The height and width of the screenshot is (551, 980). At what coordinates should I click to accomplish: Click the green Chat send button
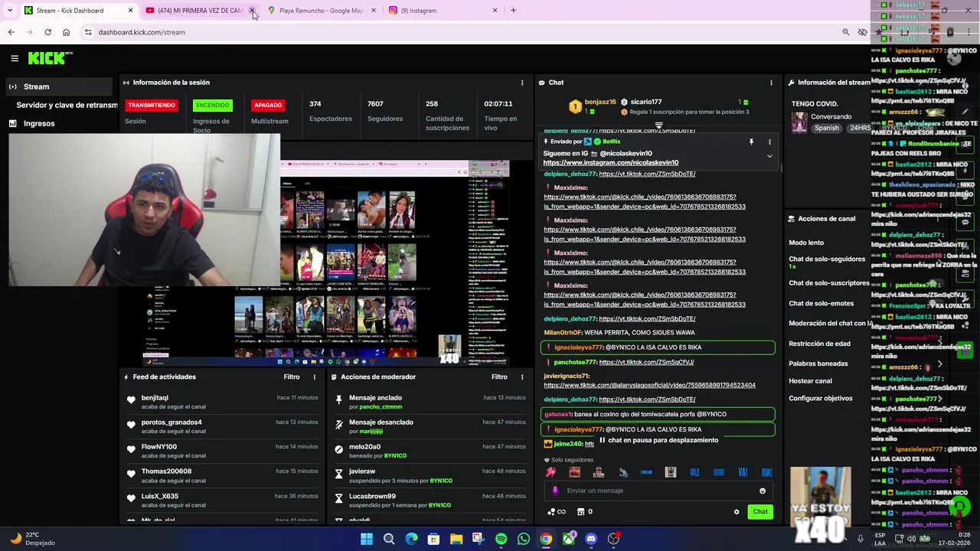pos(760,512)
